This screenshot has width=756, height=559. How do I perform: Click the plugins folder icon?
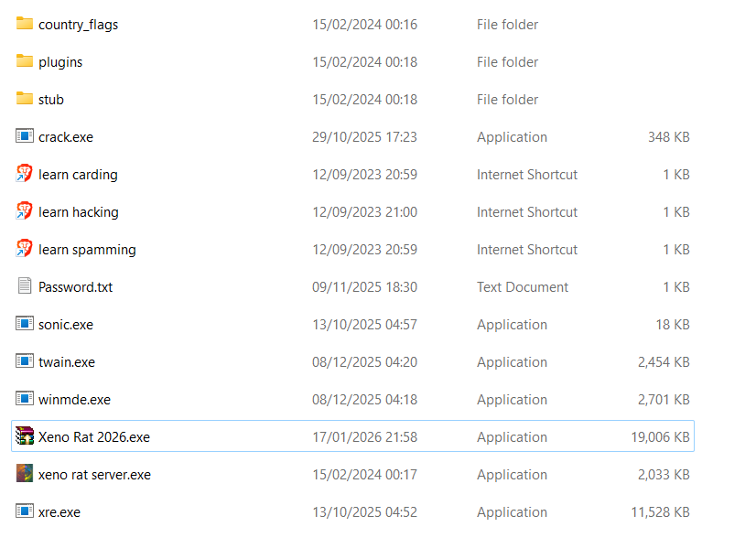tap(25, 61)
